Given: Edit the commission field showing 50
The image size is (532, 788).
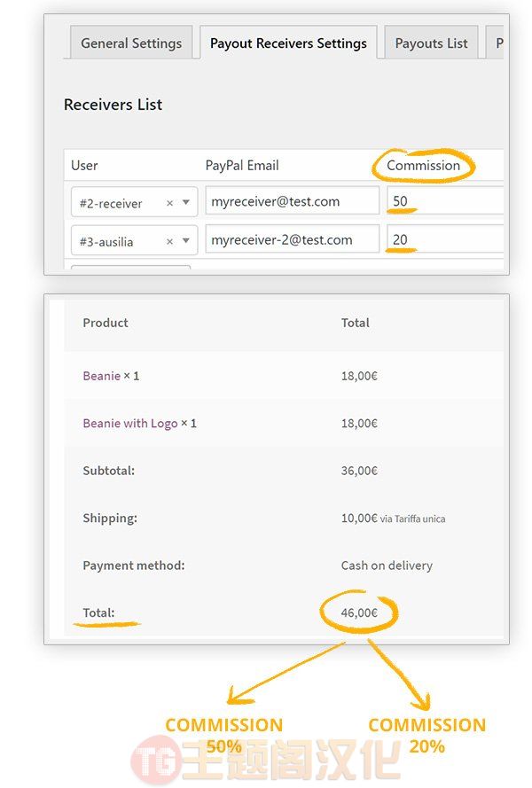Looking at the screenshot, I should click(x=444, y=201).
